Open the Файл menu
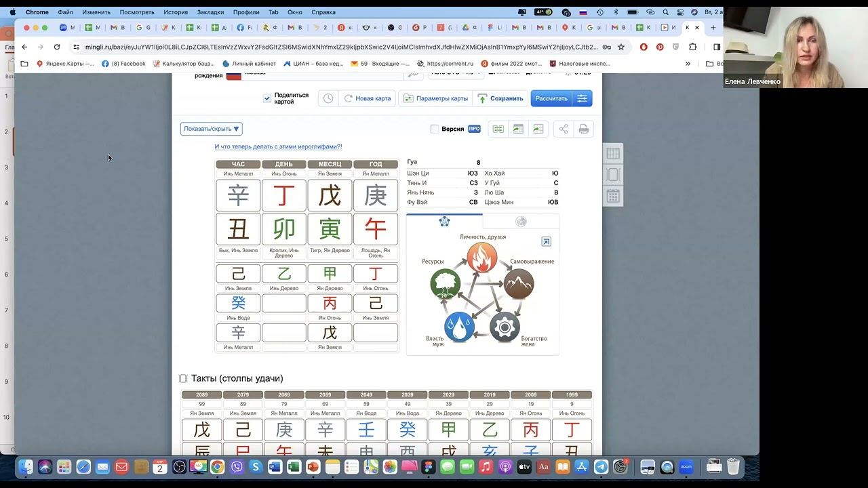This screenshot has width=868, height=488. (x=65, y=12)
